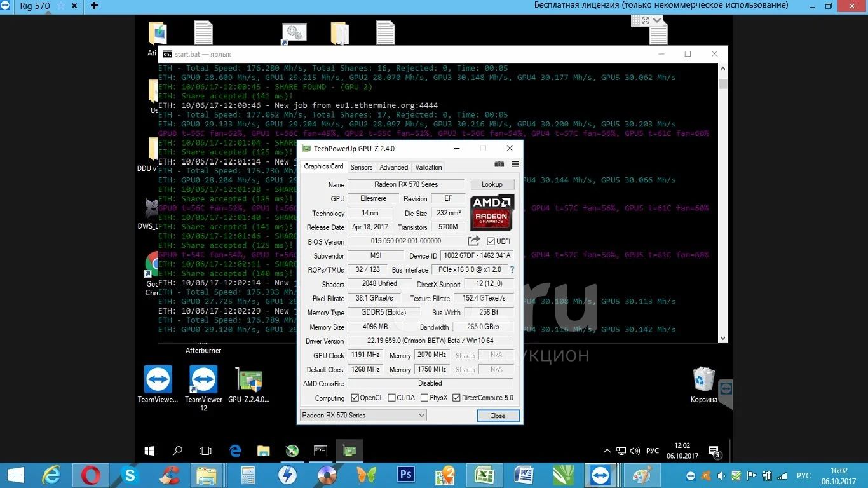Click the Name field Radeon RX 570 Series
This screenshot has width=868, height=488.
click(406, 184)
